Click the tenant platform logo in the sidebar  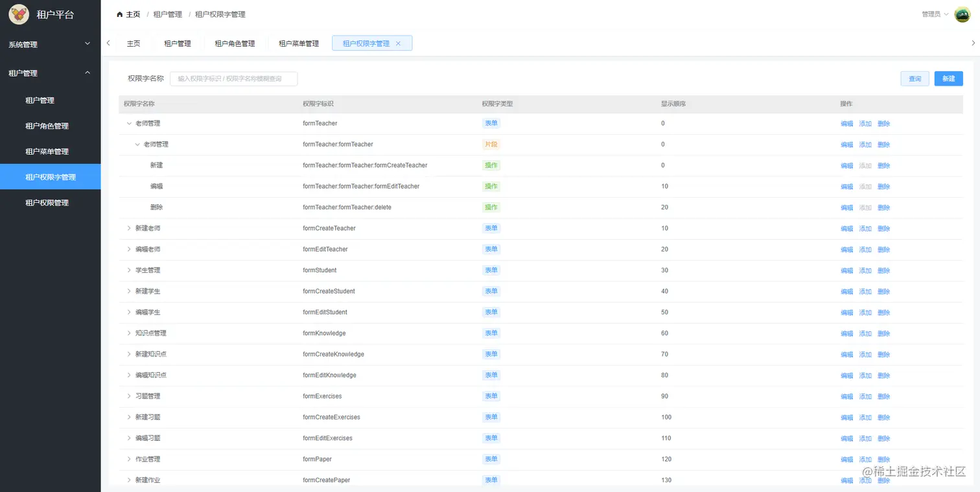[x=18, y=14]
